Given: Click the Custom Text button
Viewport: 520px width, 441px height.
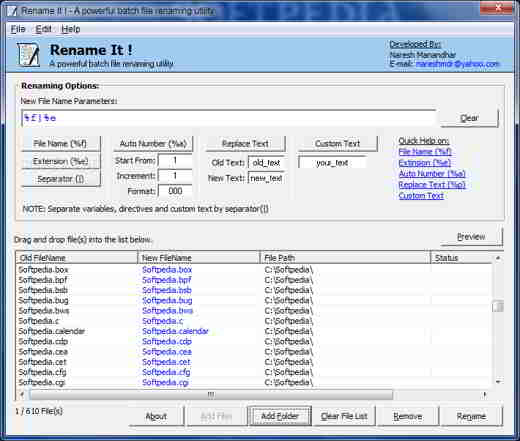Looking at the screenshot, I should [337, 144].
